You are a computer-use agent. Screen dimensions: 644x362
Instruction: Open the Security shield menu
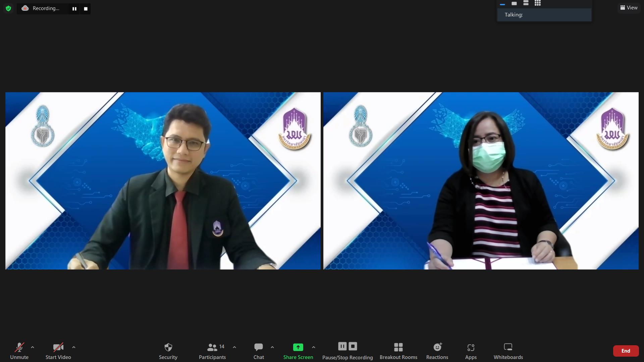point(168,351)
